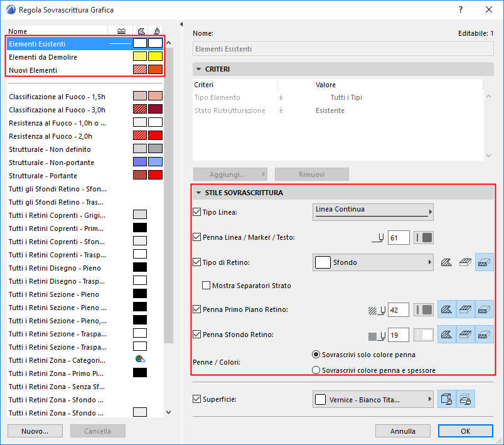Image resolution: width=504 pixels, height=445 pixels.
Task: Toggle drafting fills icon in Tipo di Retino row
Action: click(446, 262)
